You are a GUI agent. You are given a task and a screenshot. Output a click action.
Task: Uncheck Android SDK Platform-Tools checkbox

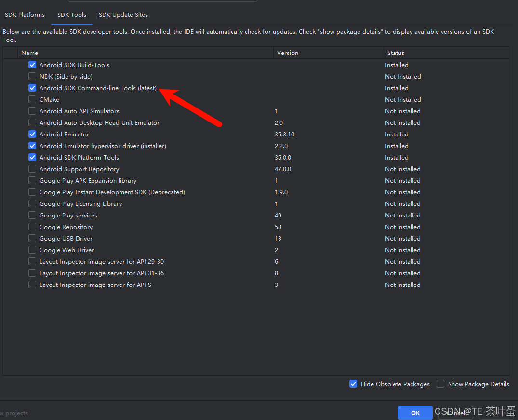(x=32, y=157)
